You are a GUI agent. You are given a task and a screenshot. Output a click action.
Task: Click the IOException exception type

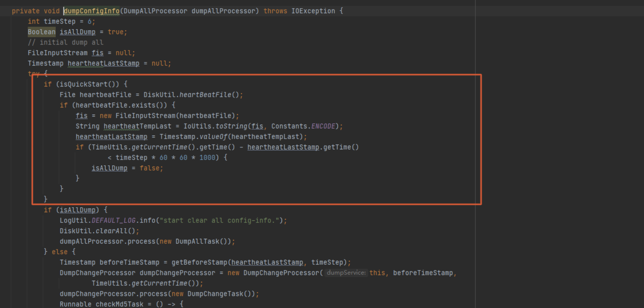click(313, 11)
